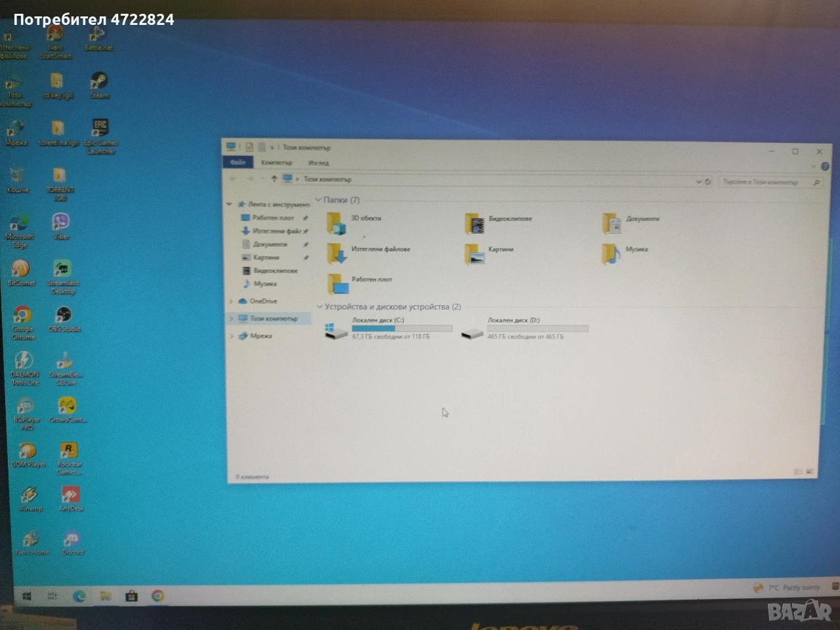This screenshot has height=630, width=840.
Task: Open the Документи folder in Explorer content
Action: [x=631, y=223]
